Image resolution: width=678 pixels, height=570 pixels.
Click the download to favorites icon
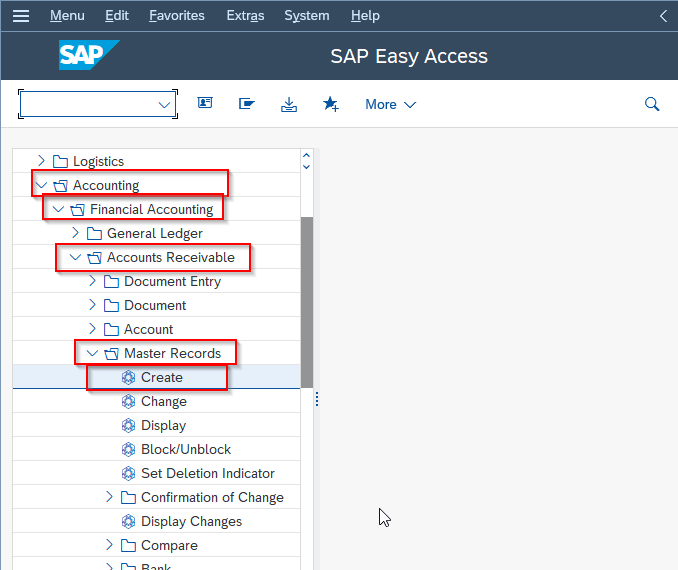tap(289, 104)
